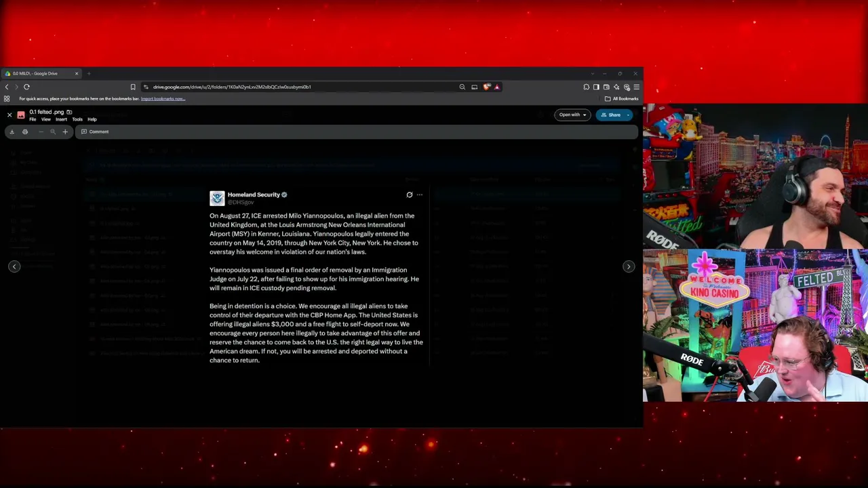Select the Google Drive browser tab
The height and width of the screenshot is (488, 868).
pos(41,73)
